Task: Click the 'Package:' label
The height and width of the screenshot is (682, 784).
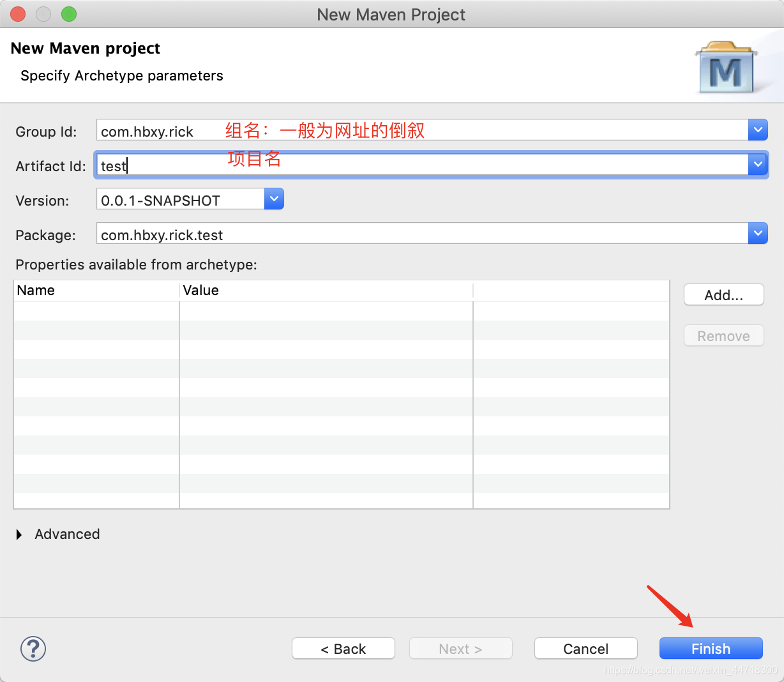Action: [x=45, y=235]
